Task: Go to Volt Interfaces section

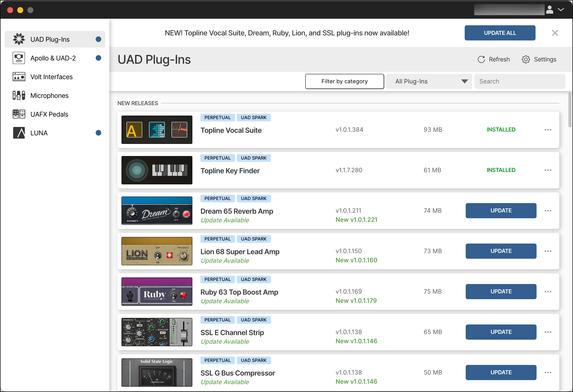Action: point(55,77)
